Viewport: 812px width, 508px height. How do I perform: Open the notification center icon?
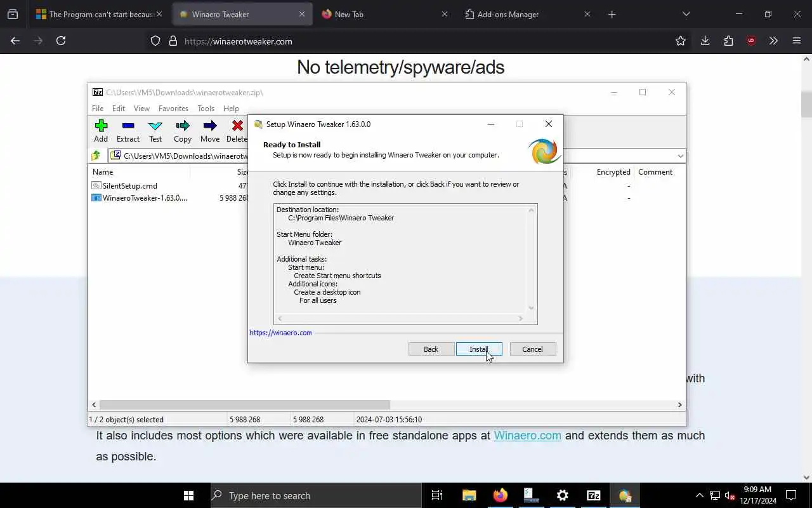(791, 495)
